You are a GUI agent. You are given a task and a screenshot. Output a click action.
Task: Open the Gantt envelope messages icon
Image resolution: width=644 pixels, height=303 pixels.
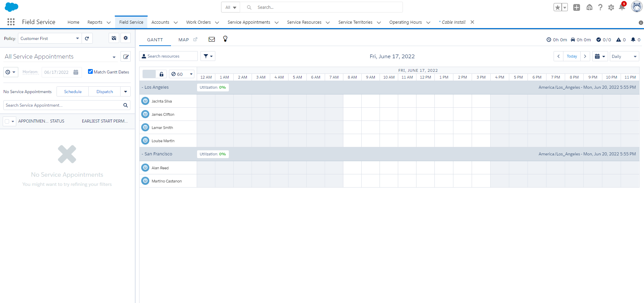pyautogui.click(x=212, y=39)
